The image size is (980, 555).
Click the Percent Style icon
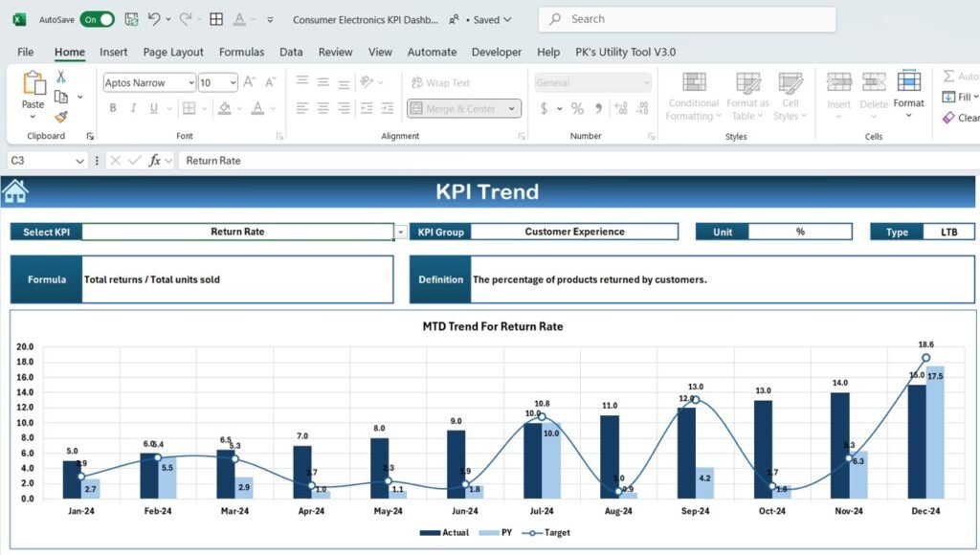578,109
